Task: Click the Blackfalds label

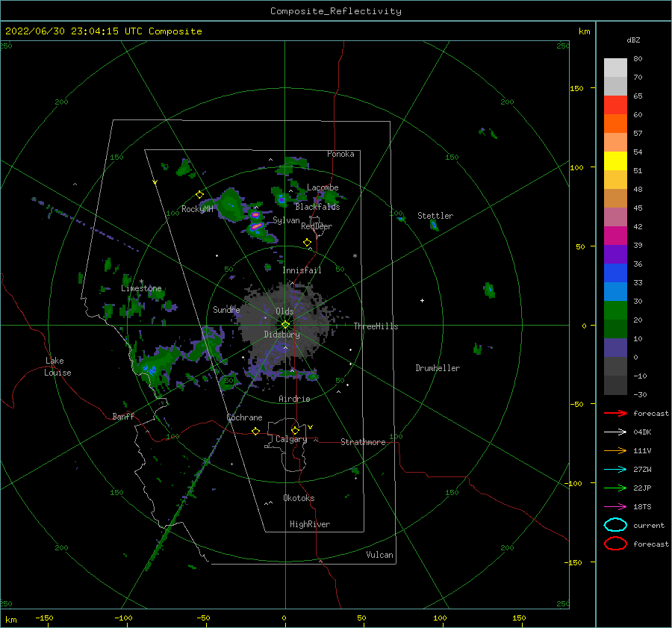Action: point(317,207)
